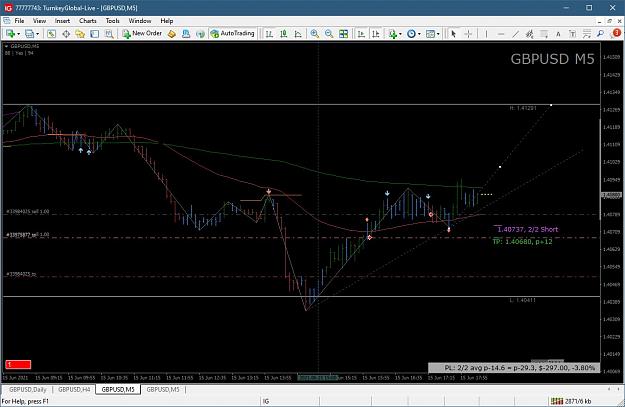Open the Strategy Tester magnifier icon
The width and height of the screenshot is (625, 407).
coord(109,34)
